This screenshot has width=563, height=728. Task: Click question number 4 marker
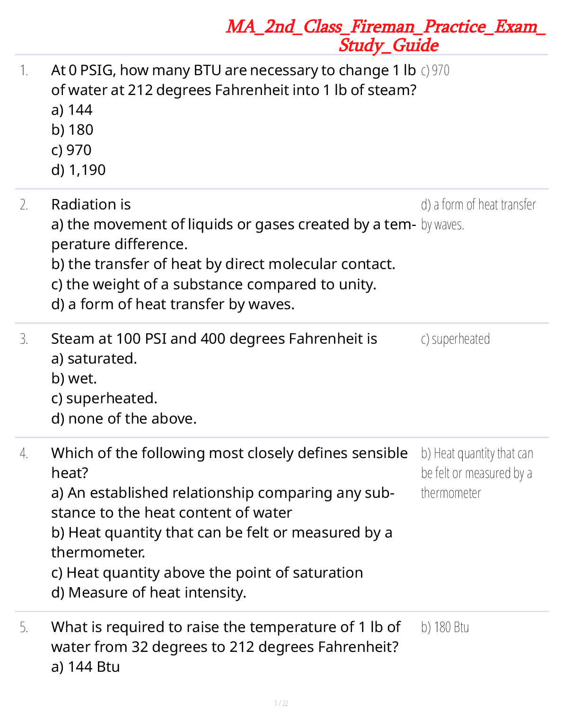(24, 454)
